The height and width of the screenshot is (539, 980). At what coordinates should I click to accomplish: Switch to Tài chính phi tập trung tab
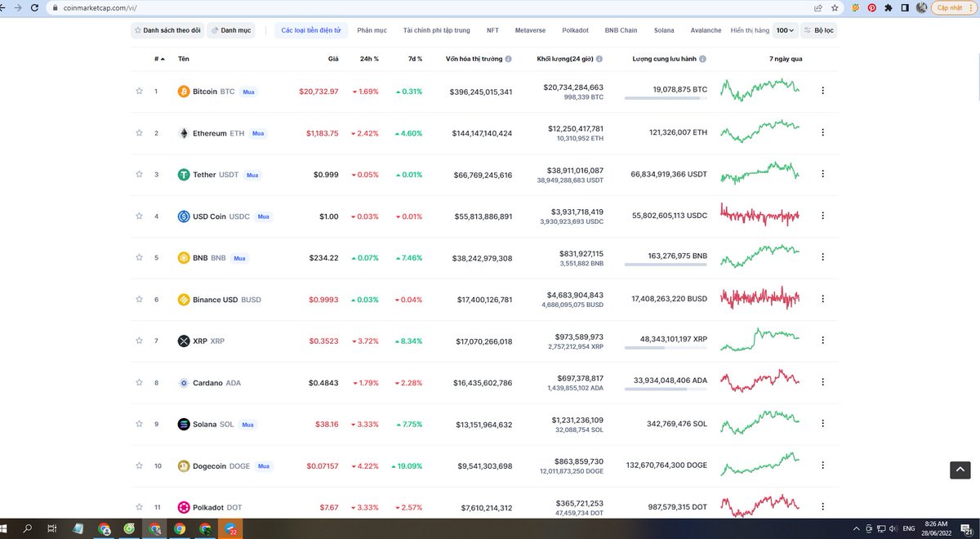pos(437,30)
